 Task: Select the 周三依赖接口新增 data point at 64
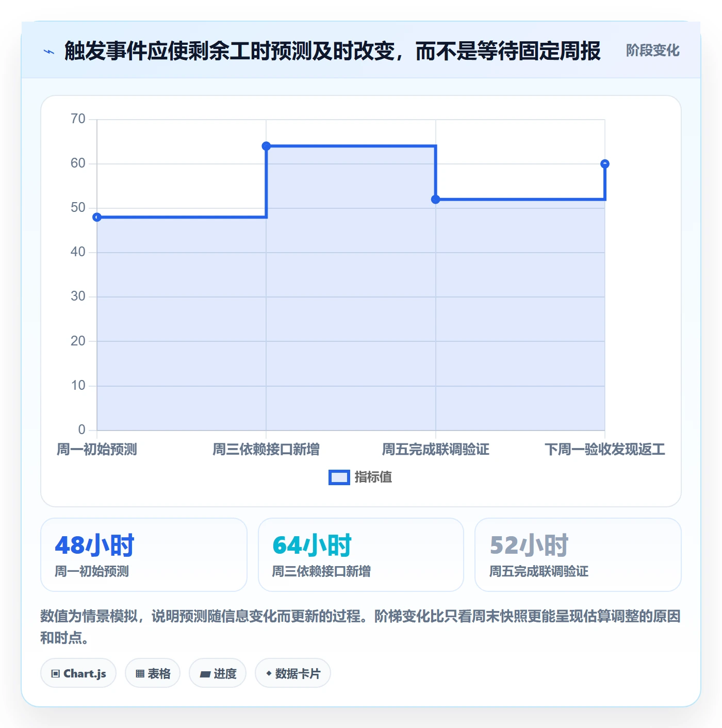pyautogui.click(x=266, y=146)
